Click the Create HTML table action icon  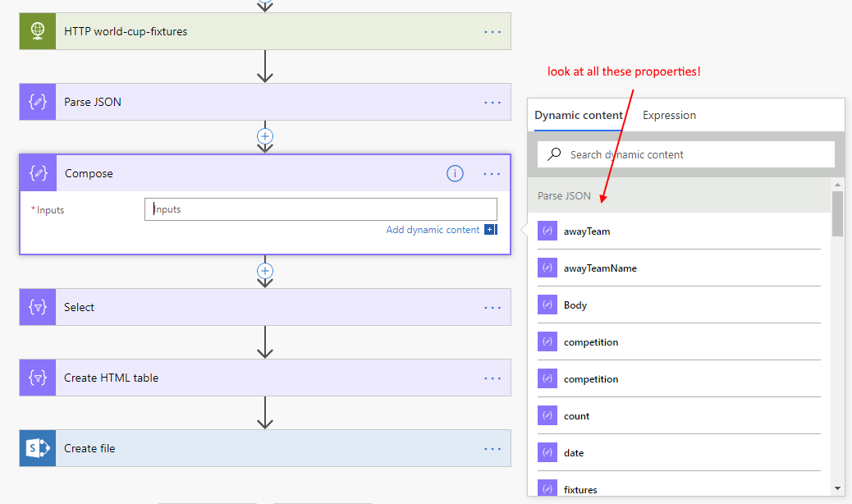pos(38,378)
